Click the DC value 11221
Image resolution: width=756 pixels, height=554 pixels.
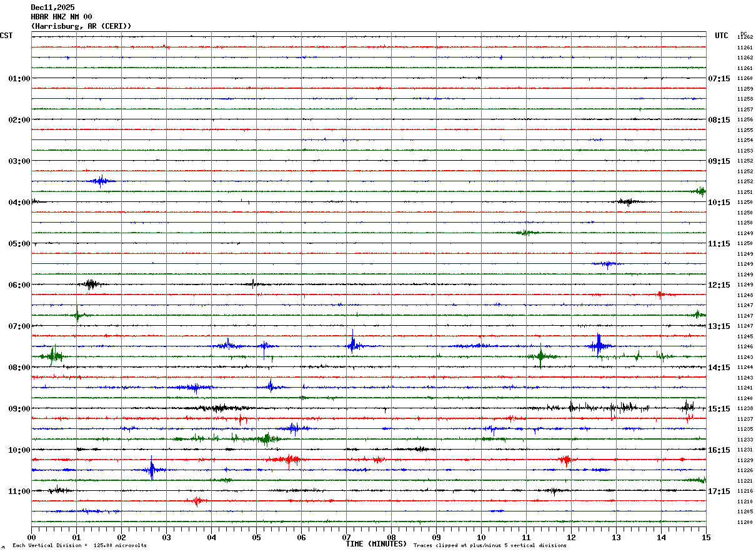click(745, 481)
